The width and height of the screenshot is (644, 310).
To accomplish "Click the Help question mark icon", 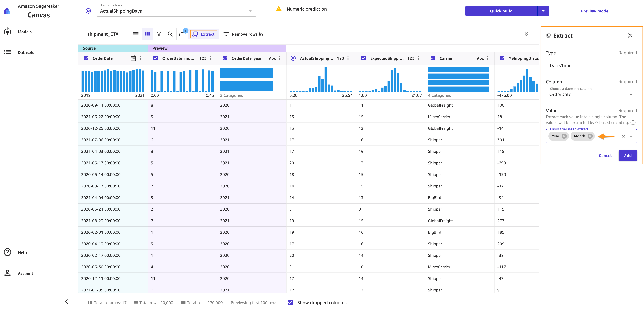I will pos(8,252).
